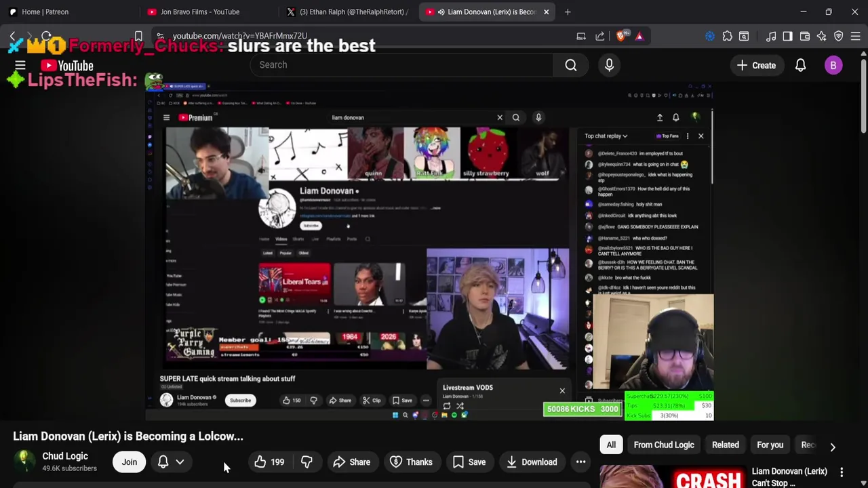Viewport: 868px width, 488px height.
Task: Focus the YouTube Search input field
Action: tap(401, 65)
